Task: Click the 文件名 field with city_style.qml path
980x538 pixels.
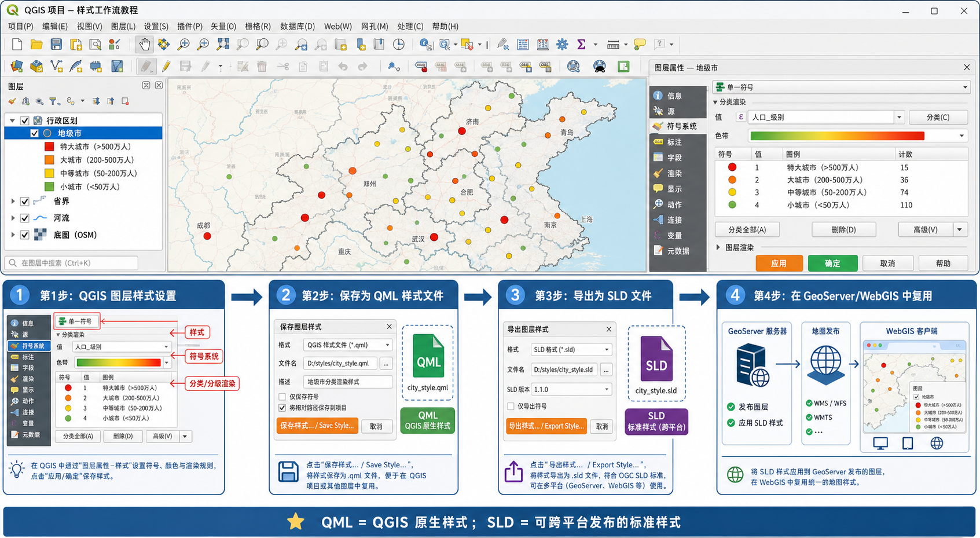Action: click(x=340, y=363)
